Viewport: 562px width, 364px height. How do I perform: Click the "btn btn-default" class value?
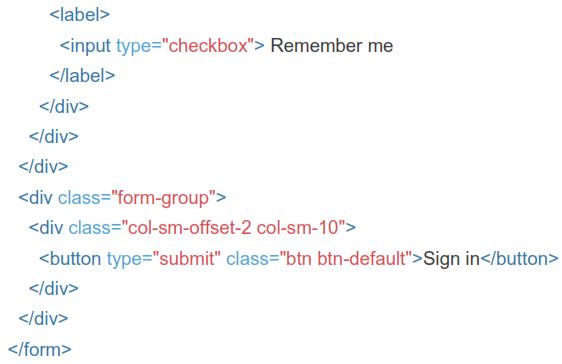coord(346,259)
